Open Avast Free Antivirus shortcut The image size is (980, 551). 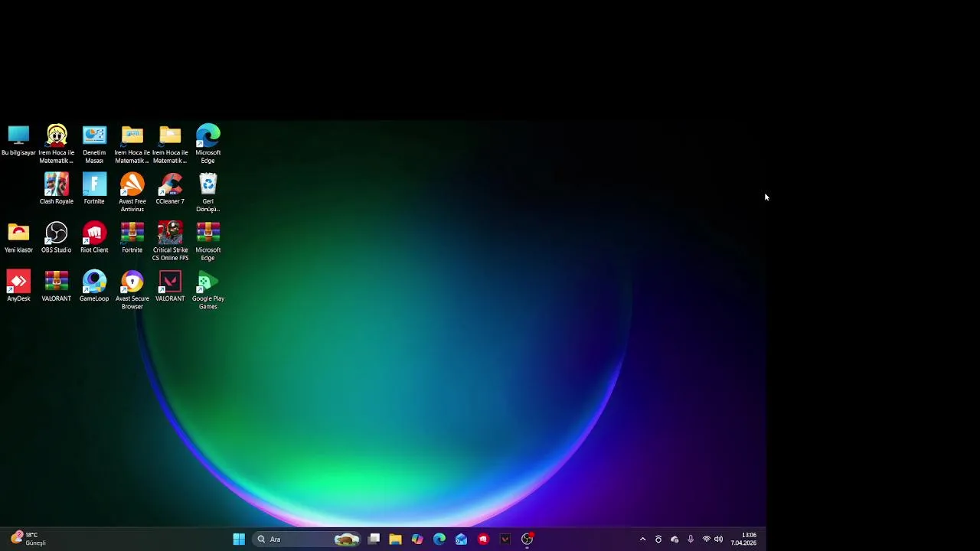point(132,192)
